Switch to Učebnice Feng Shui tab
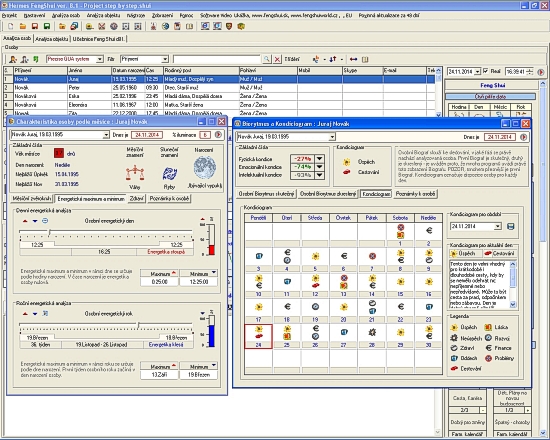550x440 pixels. [x=99, y=39]
